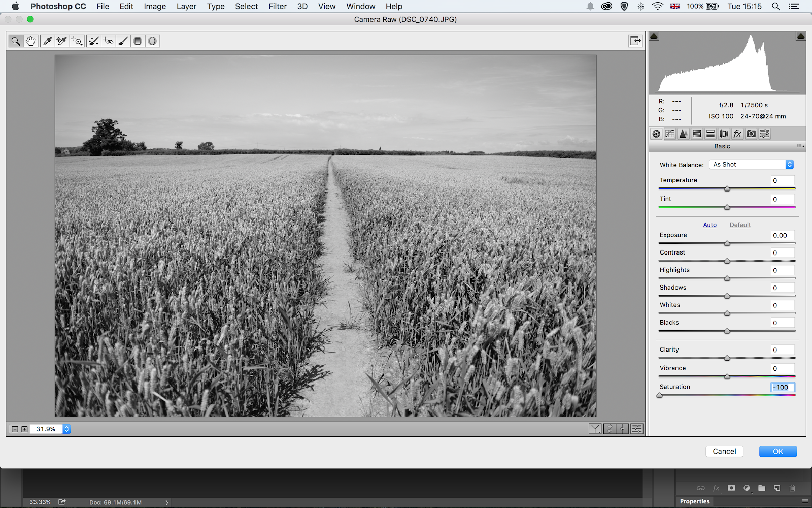The height and width of the screenshot is (508, 812).
Task: Toggle full screen mode button
Action: pos(635,41)
